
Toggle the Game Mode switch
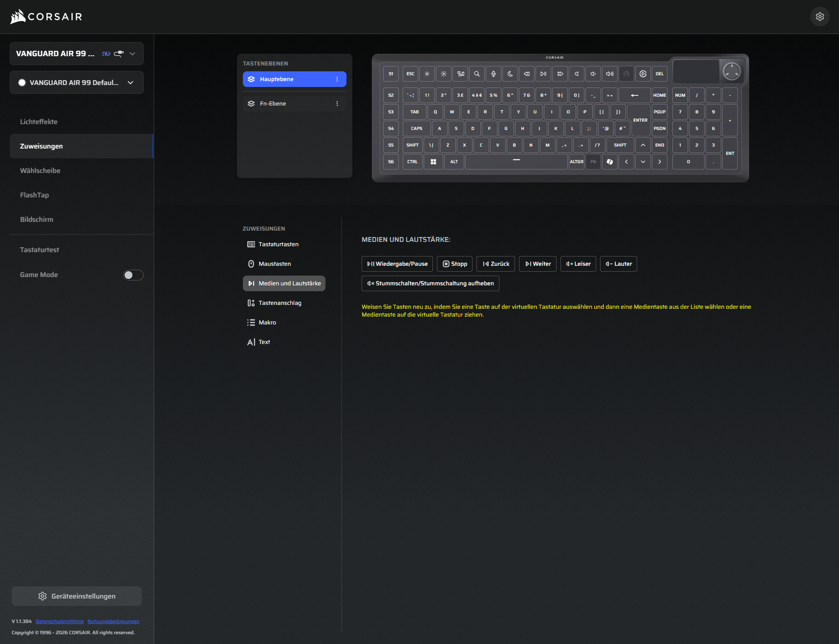pos(133,275)
